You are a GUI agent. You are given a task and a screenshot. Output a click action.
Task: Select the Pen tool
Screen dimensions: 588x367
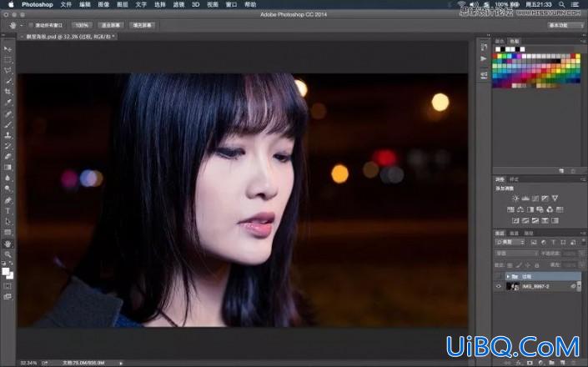coord(8,200)
